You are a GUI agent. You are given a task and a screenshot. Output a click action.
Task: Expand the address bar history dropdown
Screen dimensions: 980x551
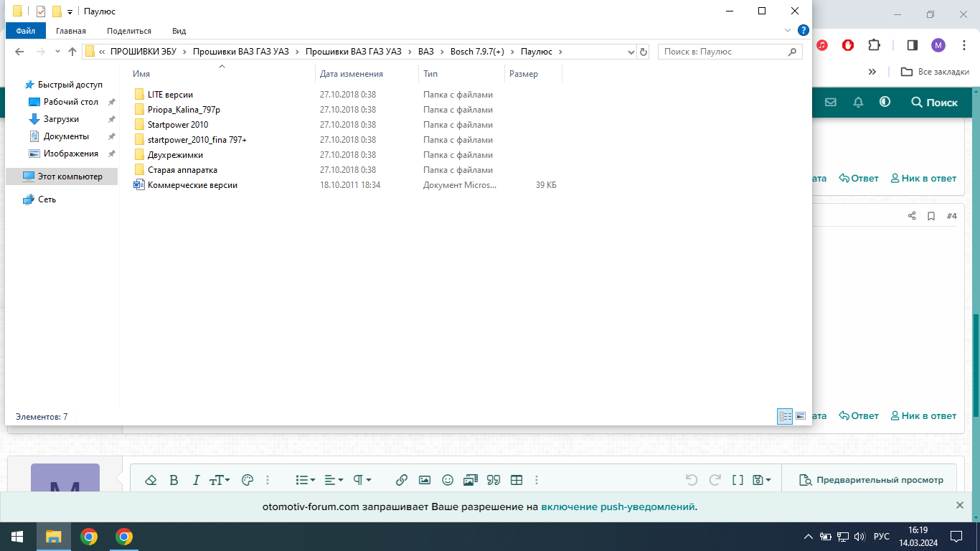(x=631, y=52)
